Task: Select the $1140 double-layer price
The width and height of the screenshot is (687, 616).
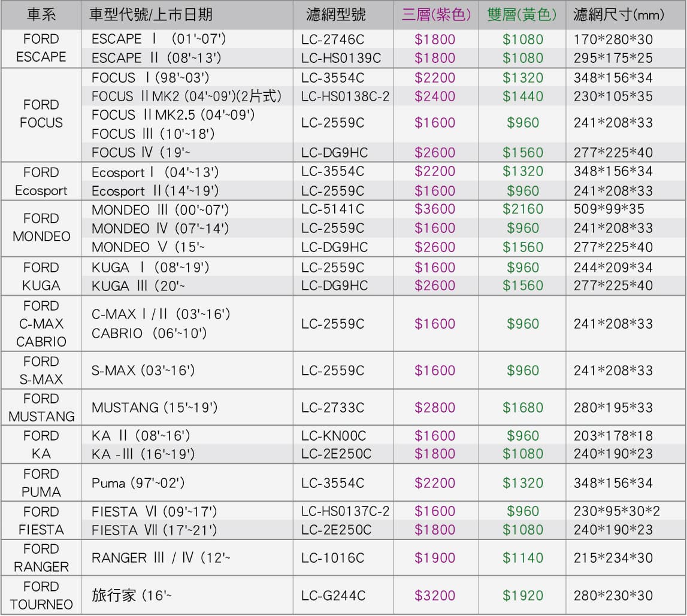Action: pos(523,558)
